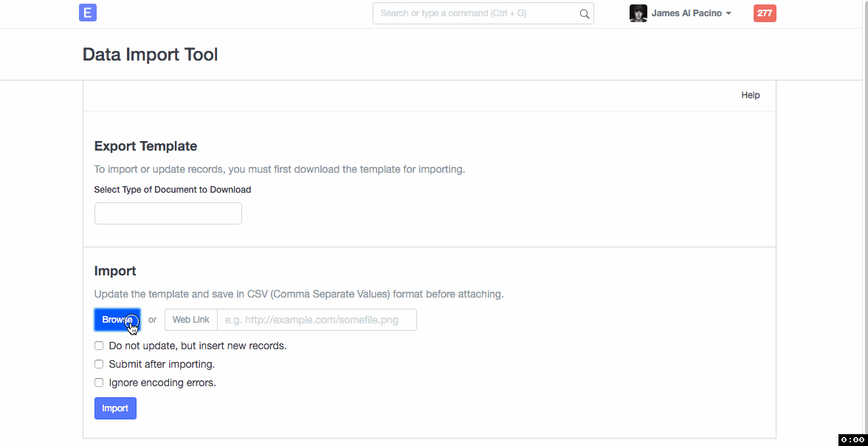868x446 pixels.
Task: Toggle 'Ignore encoding errors' checkbox
Action: (99, 382)
